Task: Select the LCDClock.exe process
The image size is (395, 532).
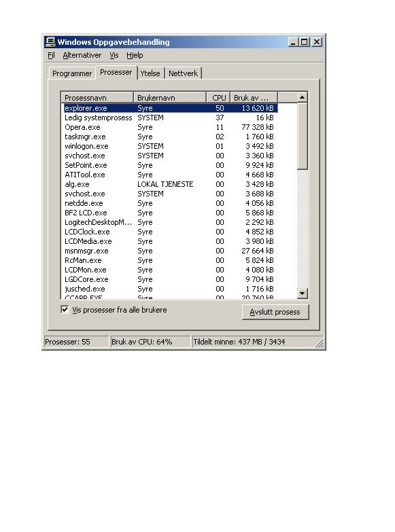Action: click(x=171, y=232)
